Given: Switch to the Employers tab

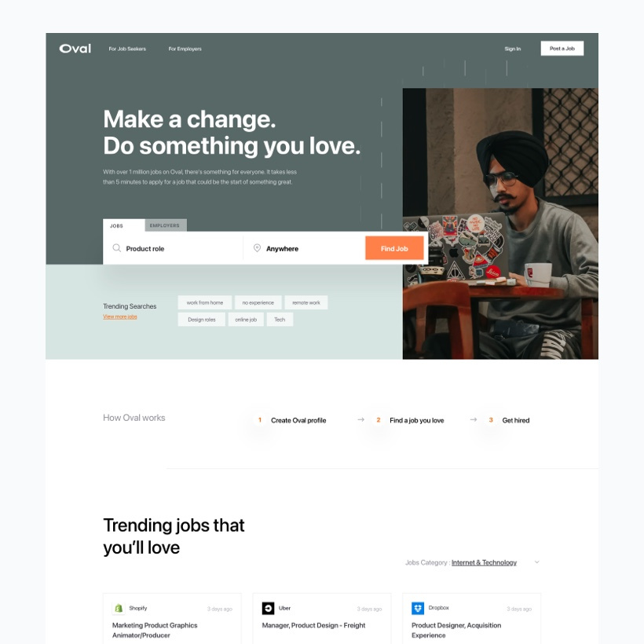Looking at the screenshot, I should point(166,225).
